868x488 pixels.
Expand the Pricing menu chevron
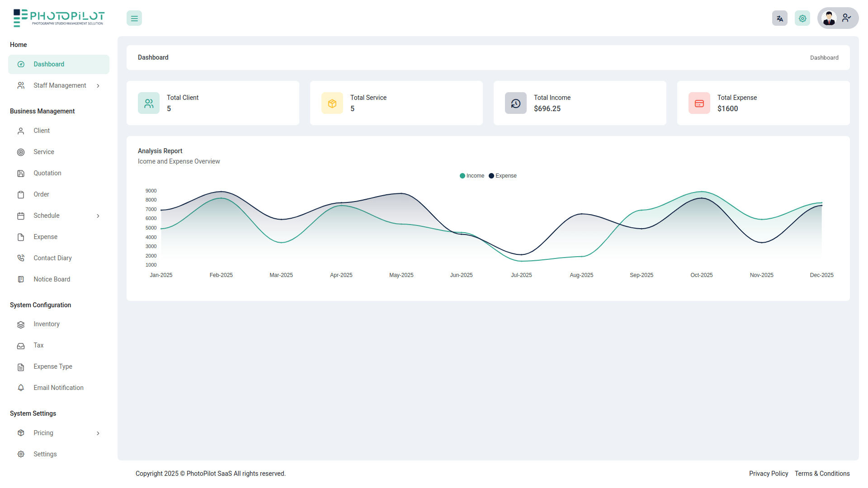[98, 433]
